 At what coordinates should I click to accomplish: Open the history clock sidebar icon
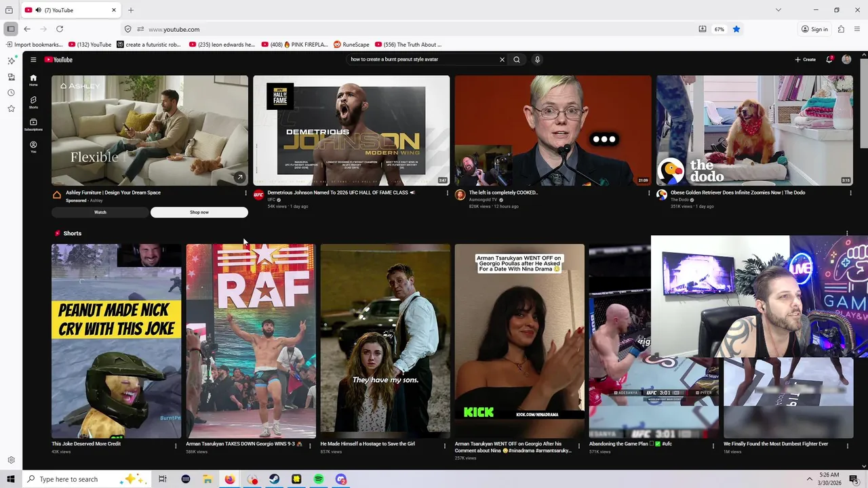click(x=11, y=93)
